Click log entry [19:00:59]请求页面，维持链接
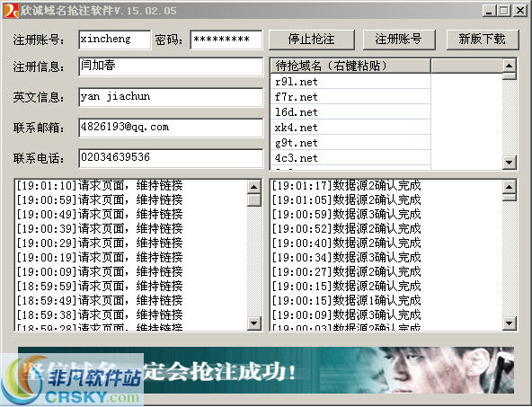 100,199
